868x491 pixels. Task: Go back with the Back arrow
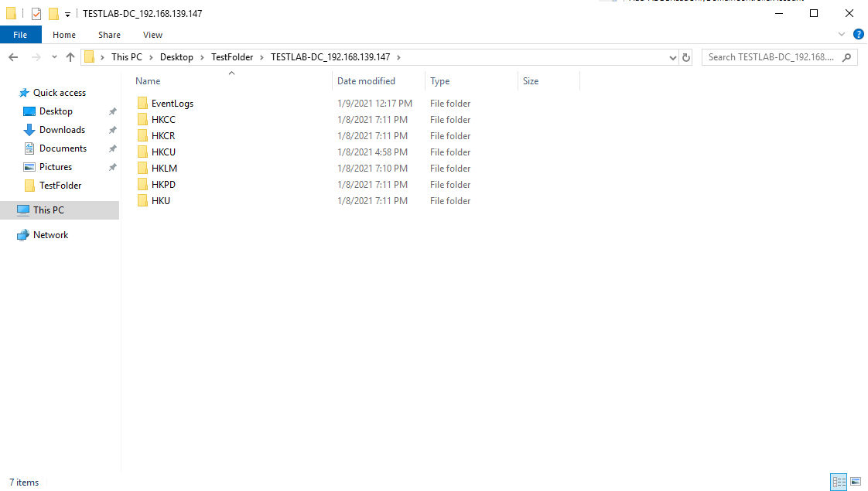pyautogui.click(x=13, y=57)
